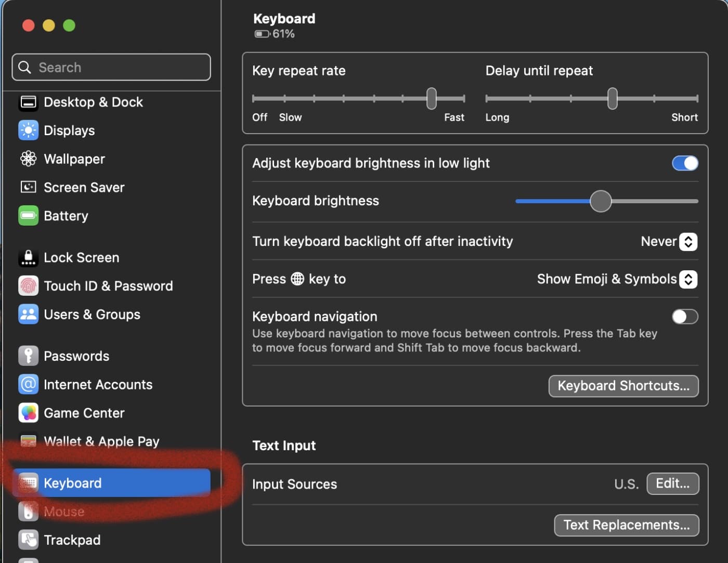Viewport: 728px width, 563px height.
Task: Click the Internet Accounts @ icon
Action: (28, 385)
